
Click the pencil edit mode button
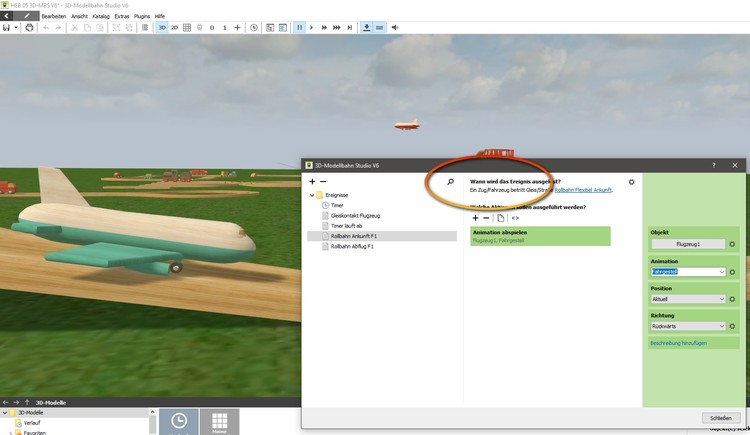click(27, 16)
